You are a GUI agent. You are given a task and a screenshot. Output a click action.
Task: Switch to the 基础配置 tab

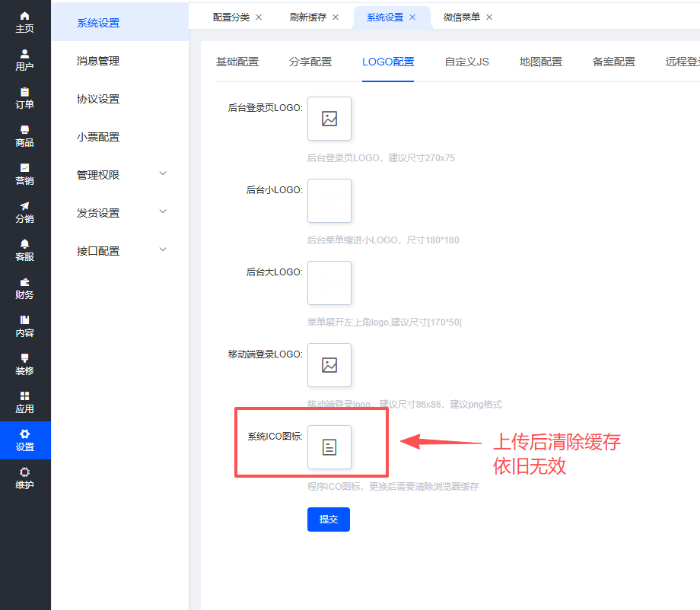[x=237, y=62]
